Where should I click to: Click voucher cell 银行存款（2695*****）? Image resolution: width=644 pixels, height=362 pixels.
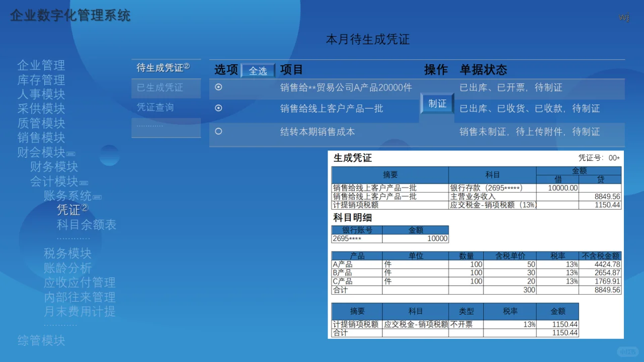coord(492,188)
